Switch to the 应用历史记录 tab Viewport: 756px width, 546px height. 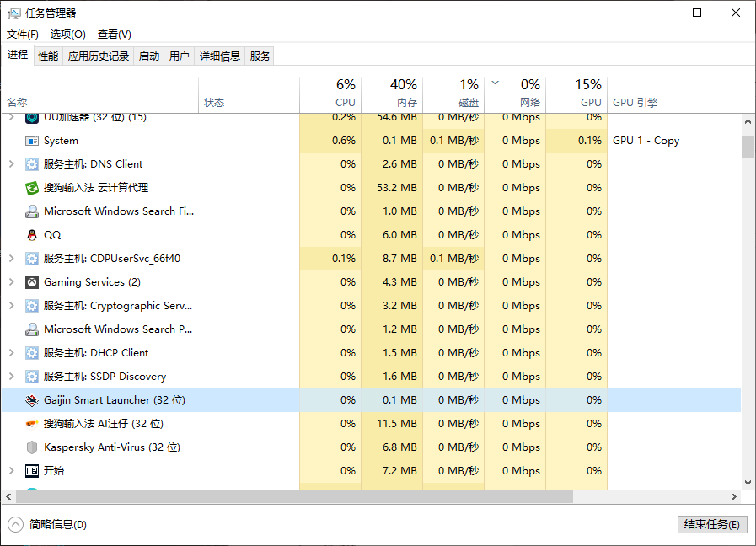tap(99, 56)
